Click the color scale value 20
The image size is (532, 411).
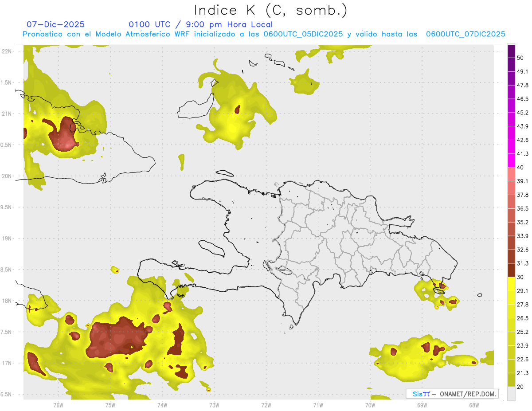coord(520,387)
